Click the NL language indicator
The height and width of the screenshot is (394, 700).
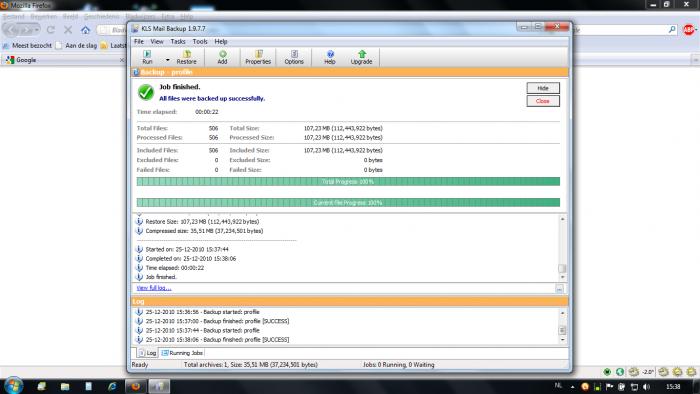point(558,386)
